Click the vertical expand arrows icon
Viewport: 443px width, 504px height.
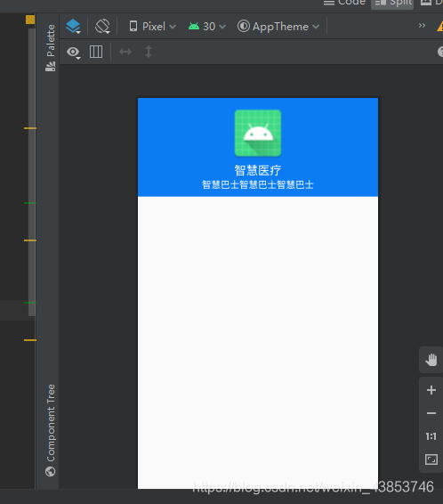point(149,52)
